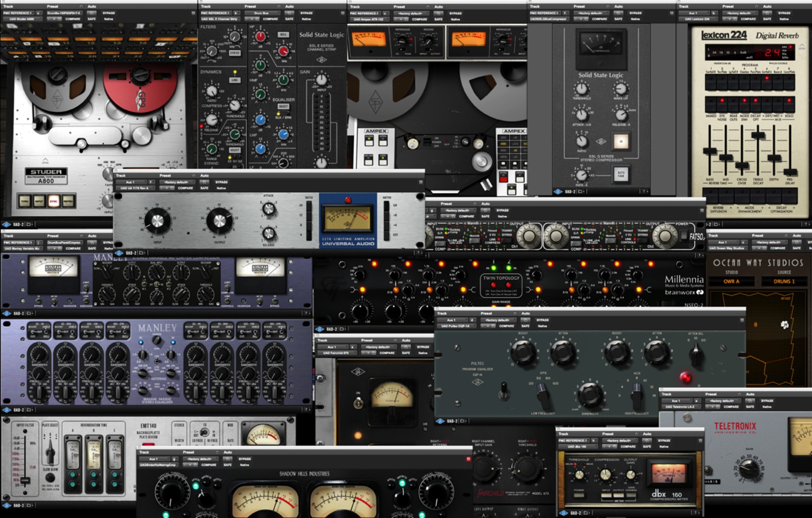Toggle POWER button on dbx 160

point(579,495)
